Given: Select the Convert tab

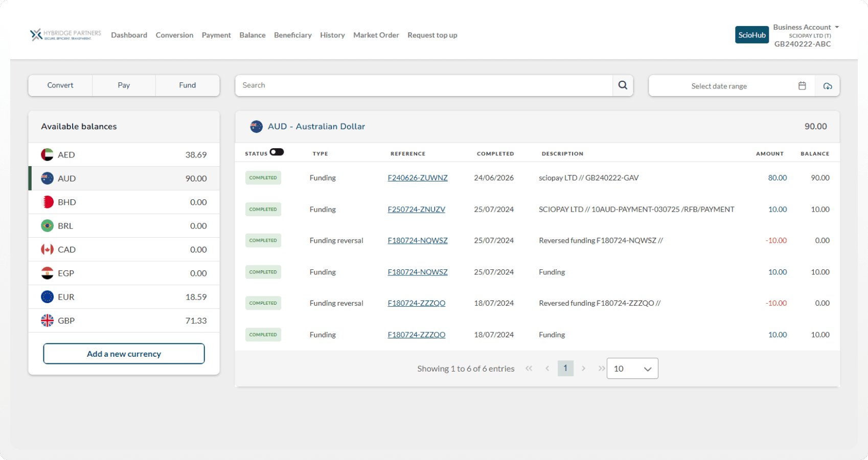Looking at the screenshot, I should click(x=60, y=85).
